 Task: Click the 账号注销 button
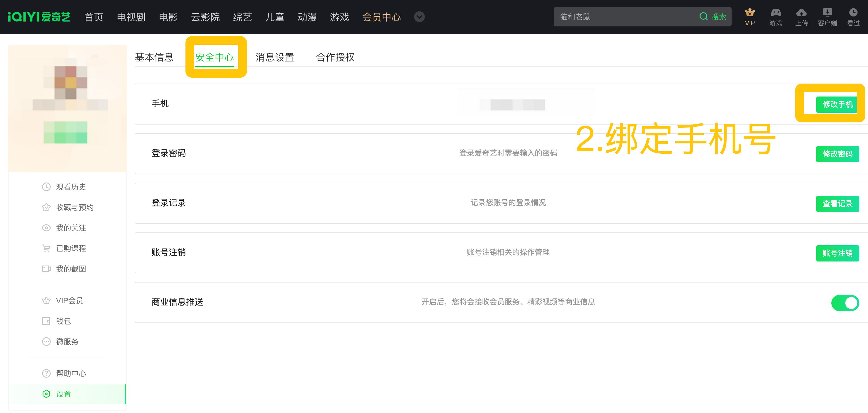click(838, 253)
